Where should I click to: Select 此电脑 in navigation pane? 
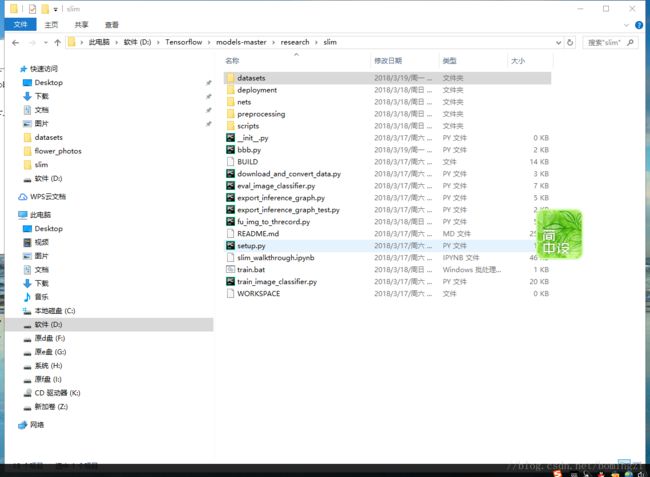click(x=40, y=215)
